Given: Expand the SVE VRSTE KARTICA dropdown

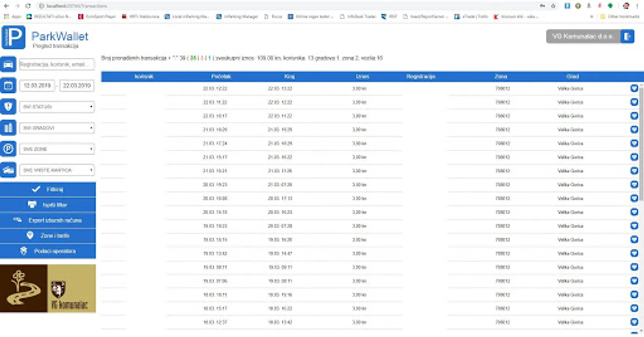Looking at the screenshot, I should [57, 170].
